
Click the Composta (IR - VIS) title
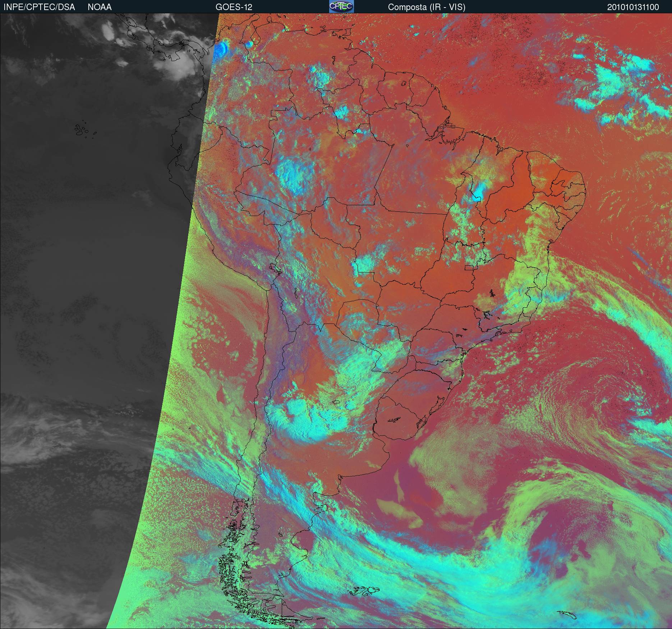[427, 7]
